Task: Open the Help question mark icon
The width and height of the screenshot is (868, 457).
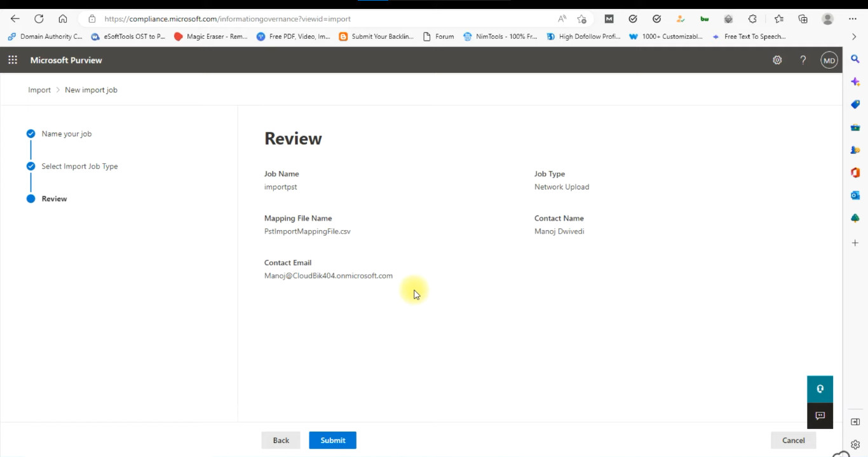Action: (x=803, y=60)
